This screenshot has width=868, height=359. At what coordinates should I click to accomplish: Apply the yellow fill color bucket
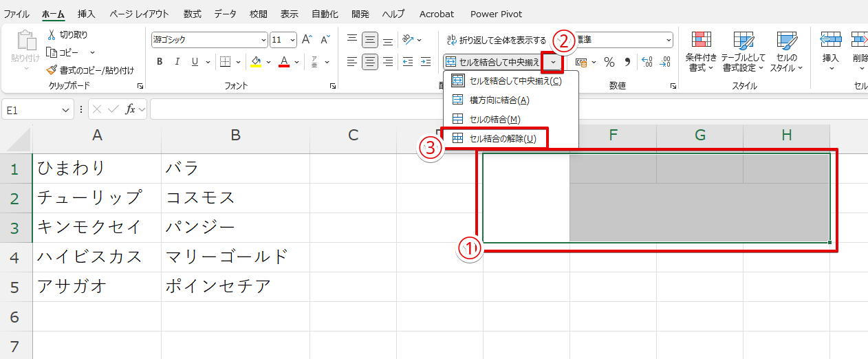click(256, 62)
